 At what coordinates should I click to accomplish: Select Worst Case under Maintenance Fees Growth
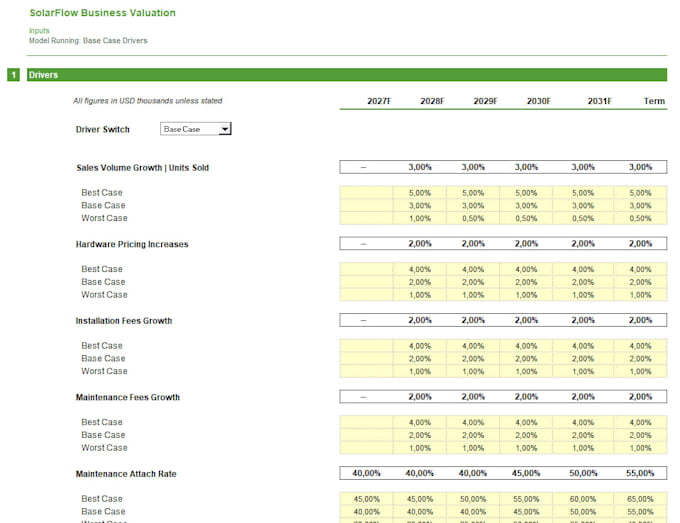104,448
